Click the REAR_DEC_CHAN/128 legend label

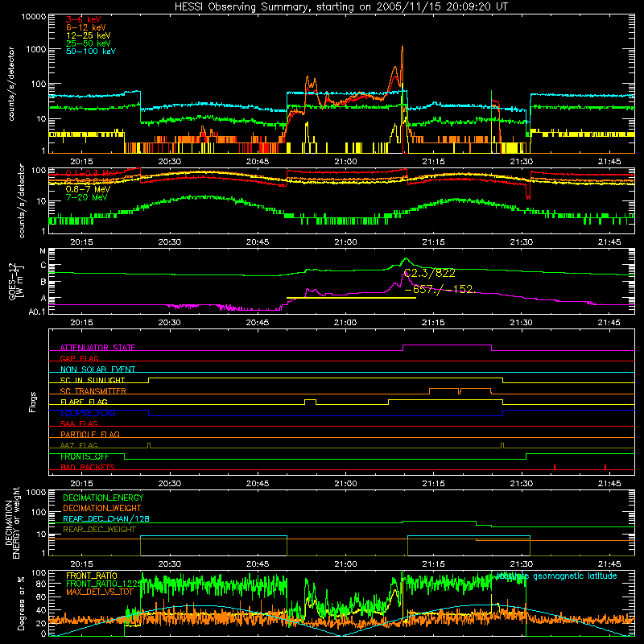(106, 518)
